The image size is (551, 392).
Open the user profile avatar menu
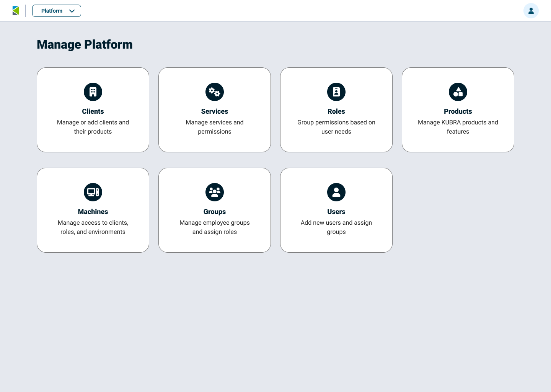531,11
